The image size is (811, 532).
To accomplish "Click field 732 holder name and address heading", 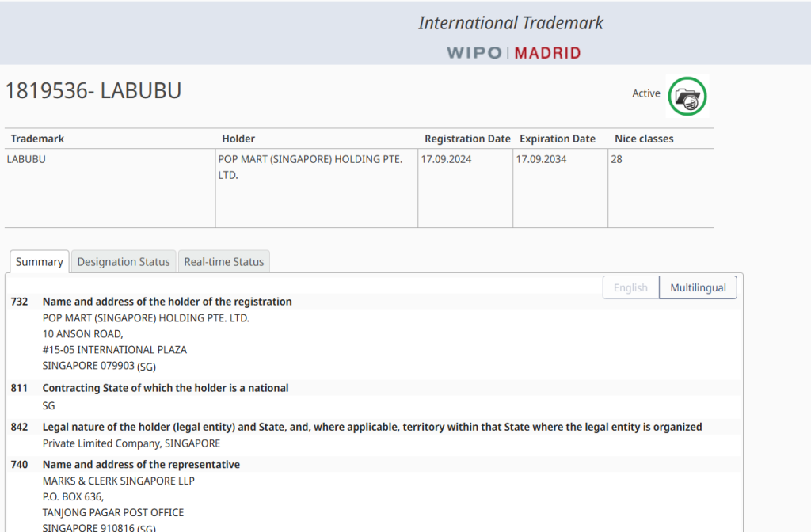I will point(167,302).
